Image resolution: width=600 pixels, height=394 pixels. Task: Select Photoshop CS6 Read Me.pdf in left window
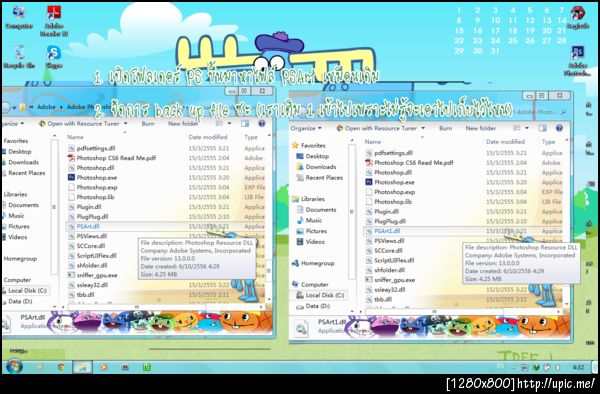click(116, 158)
